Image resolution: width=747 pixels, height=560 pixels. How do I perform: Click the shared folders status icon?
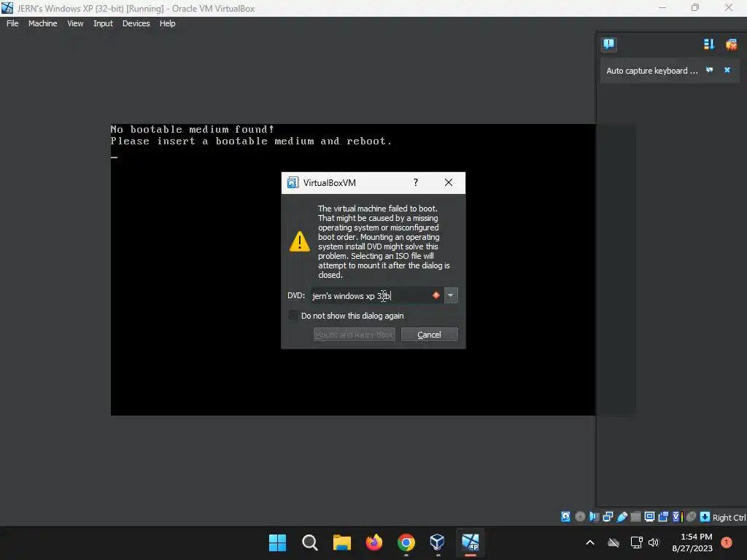point(635,517)
